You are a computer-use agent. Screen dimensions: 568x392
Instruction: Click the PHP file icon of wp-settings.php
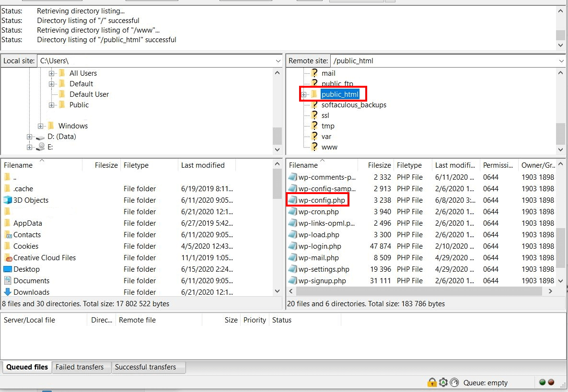pos(293,269)
